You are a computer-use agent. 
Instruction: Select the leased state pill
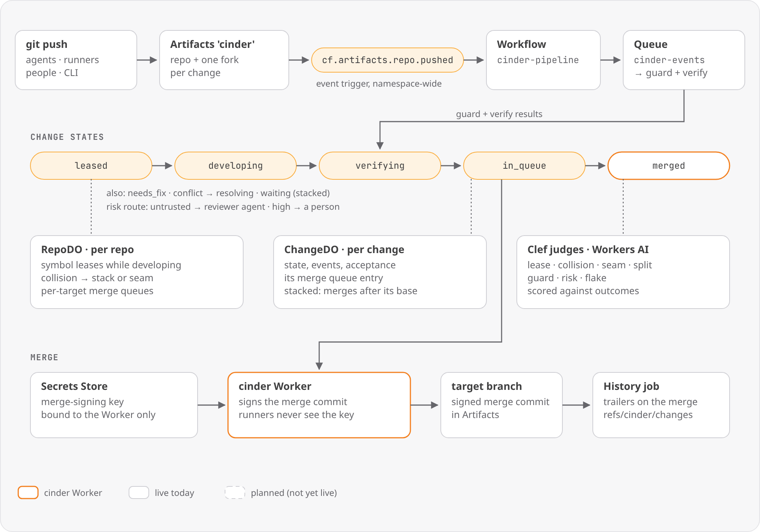[x=91, y=166]
